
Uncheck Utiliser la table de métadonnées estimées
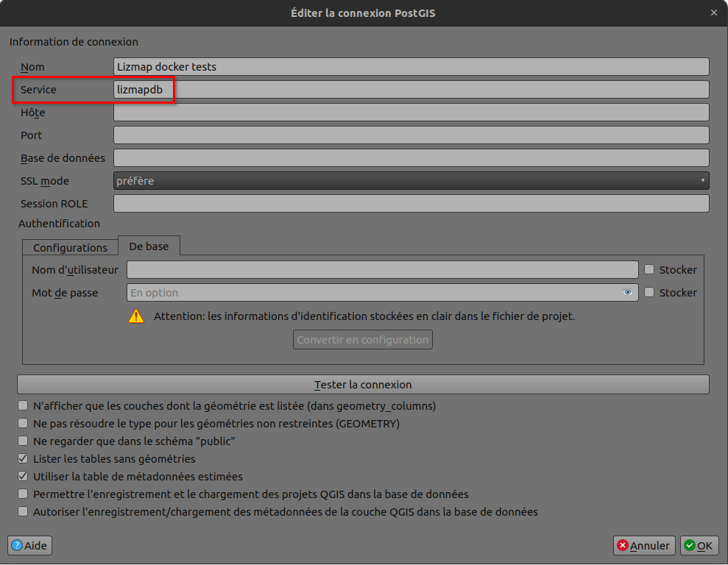(24, 477)
